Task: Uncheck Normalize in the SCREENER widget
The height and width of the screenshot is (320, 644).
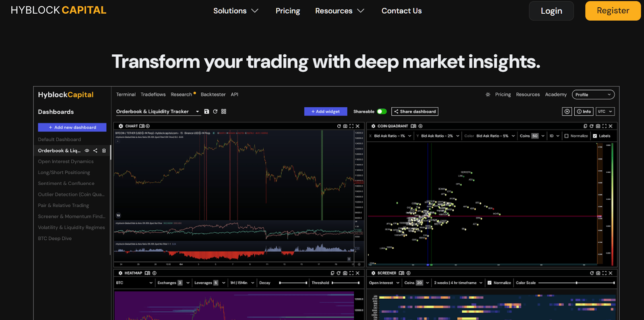Action: click(489, 283)
